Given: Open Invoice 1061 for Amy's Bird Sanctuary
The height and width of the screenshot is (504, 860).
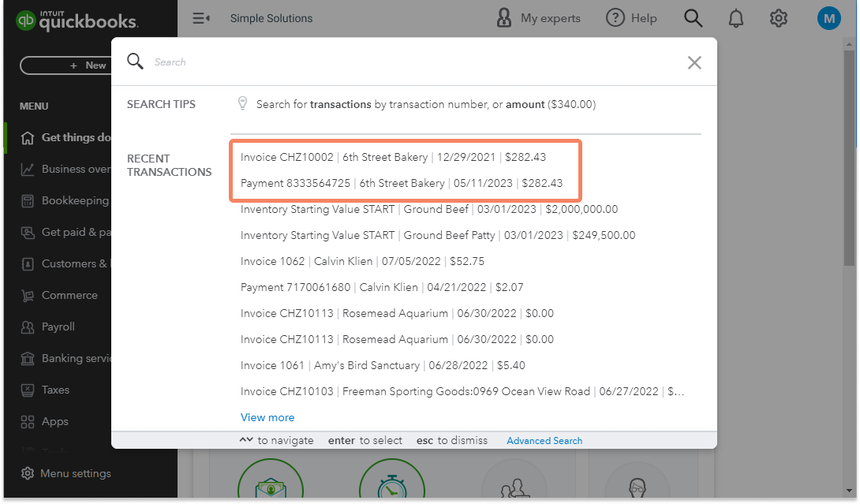Looking at the screenshot, I should pos(383,365).
